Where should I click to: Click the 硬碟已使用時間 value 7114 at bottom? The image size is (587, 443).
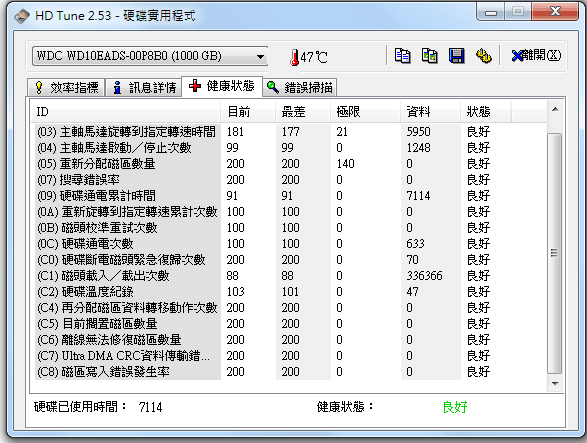[x=150, y=407]
